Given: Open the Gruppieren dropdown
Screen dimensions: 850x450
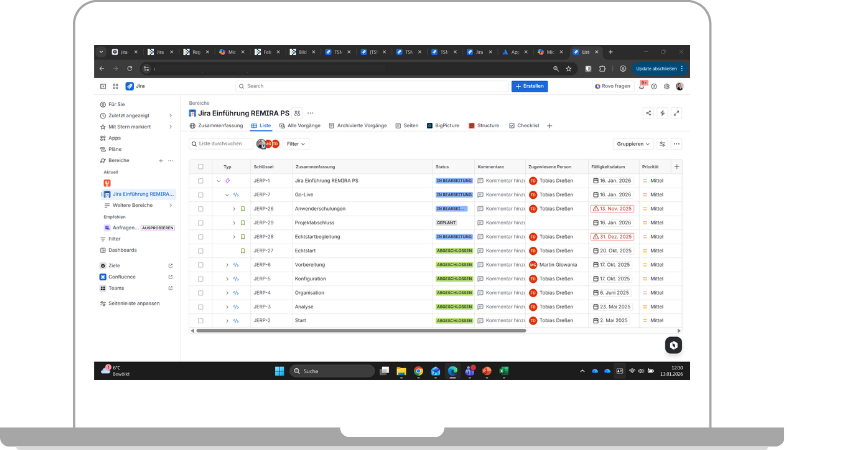Looking at the screenshot, I should [x=633, y=144].
